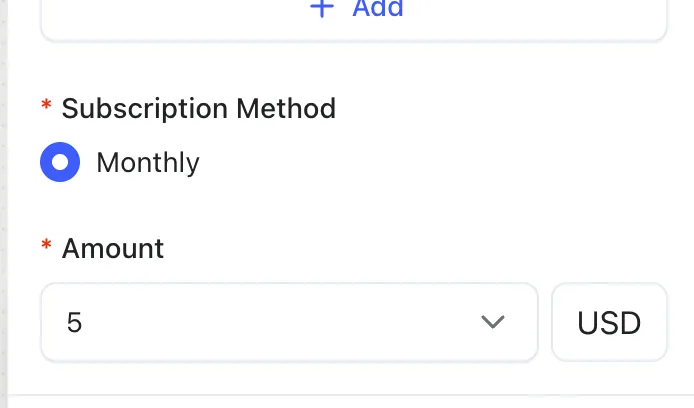Click the Subscription Method label
This screenshot has width=694, height=408.
(198, 108)
